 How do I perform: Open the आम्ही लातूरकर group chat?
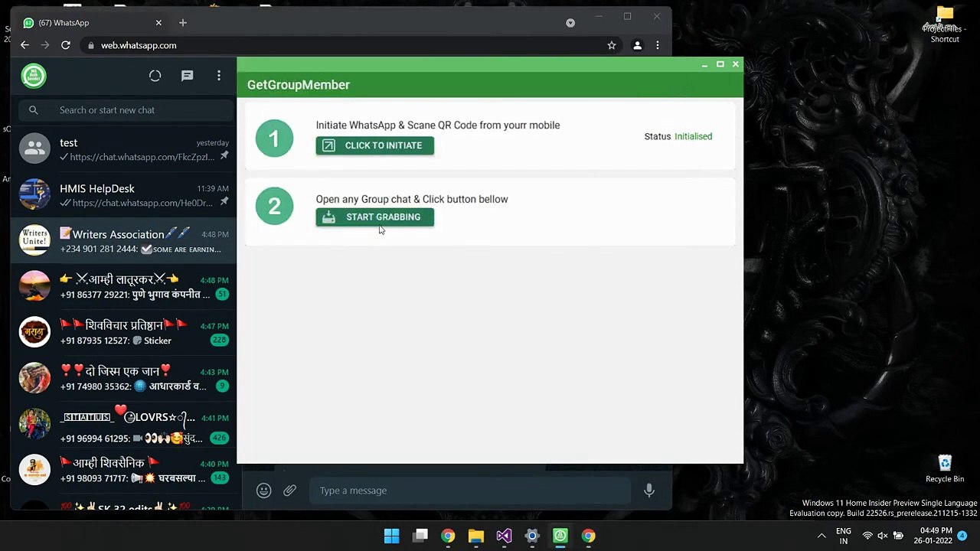[124, 287]
